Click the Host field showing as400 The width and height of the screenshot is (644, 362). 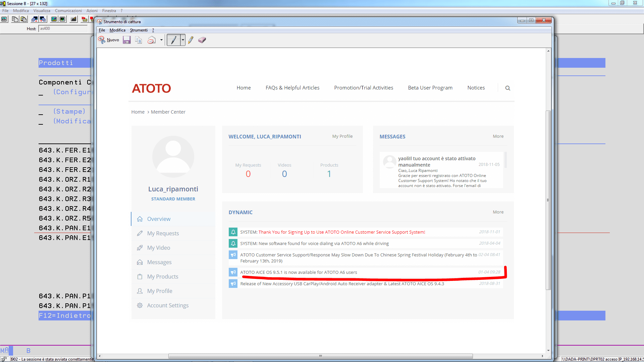[63, 29]
